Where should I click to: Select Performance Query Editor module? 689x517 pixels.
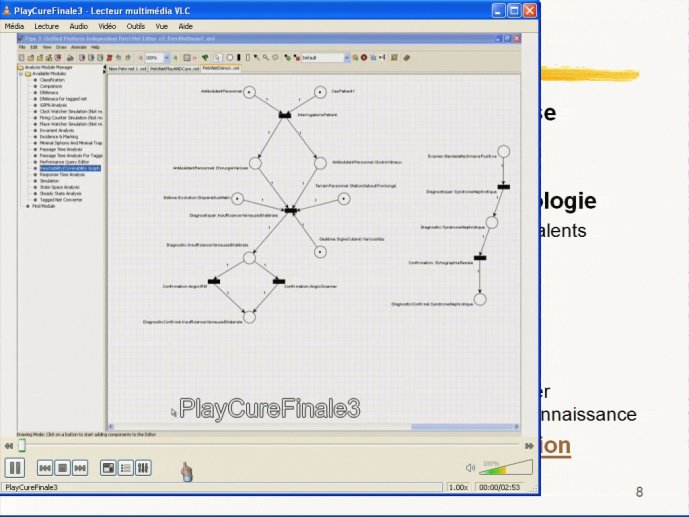point(65,162)
